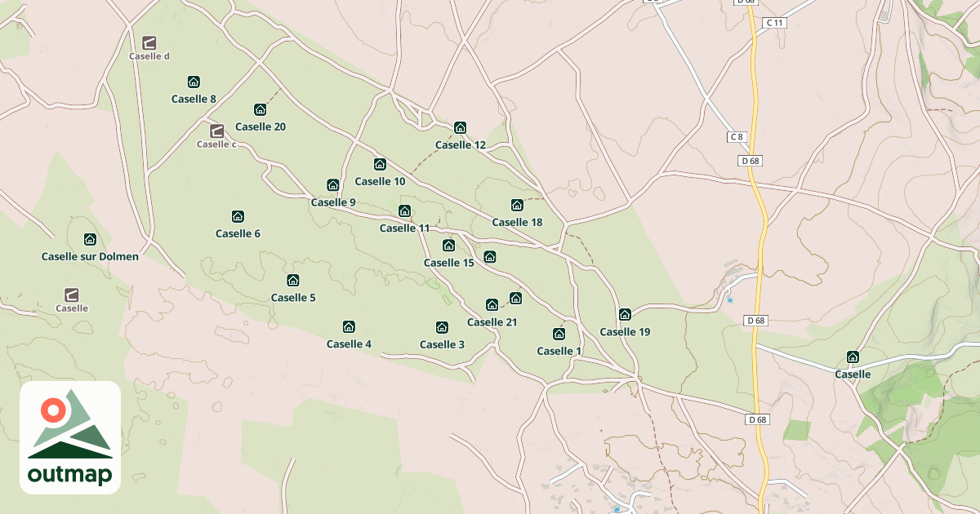Viewport: 980px width, 514px height.
Task: Click the "Caselle 1" text label
Action: pos(559,352)
